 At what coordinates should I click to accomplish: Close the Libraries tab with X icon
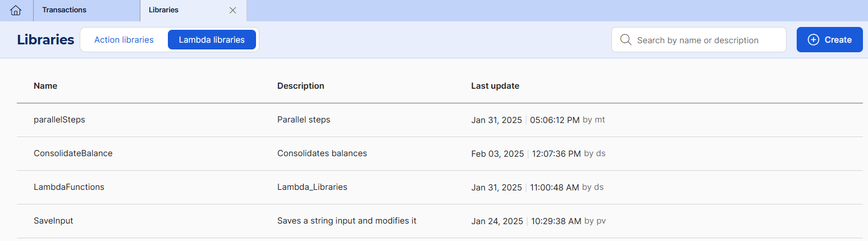233,10
